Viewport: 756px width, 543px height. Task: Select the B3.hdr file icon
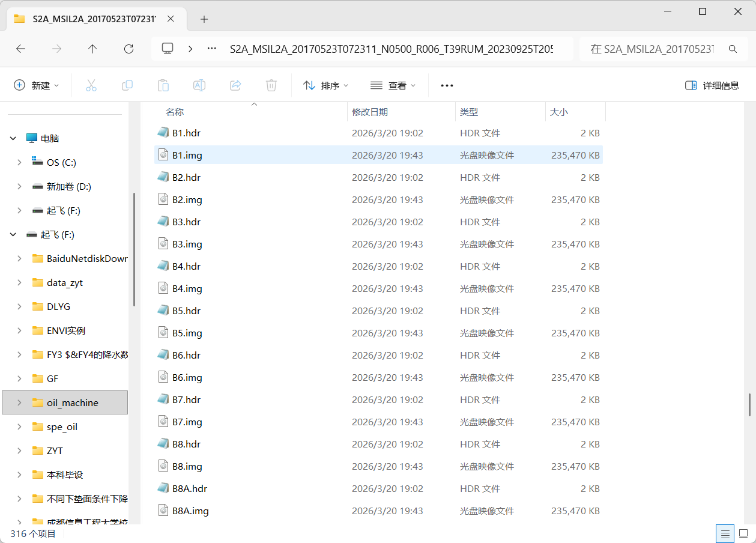[x=163, y=222]
